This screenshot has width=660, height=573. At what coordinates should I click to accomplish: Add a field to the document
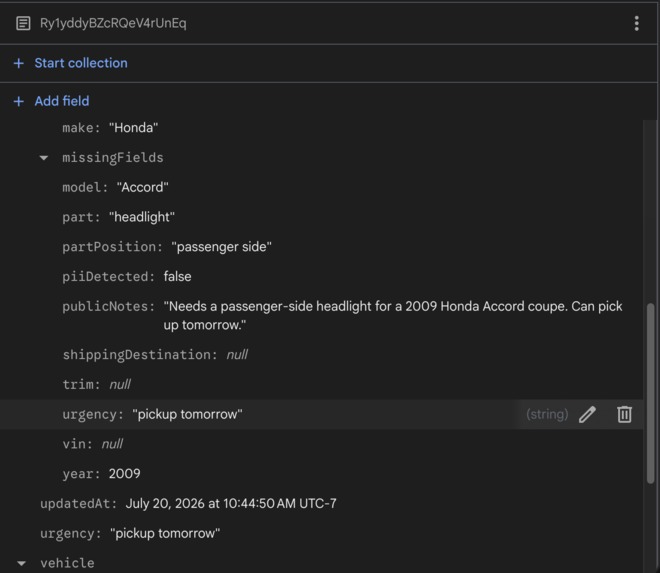(62, 101)
